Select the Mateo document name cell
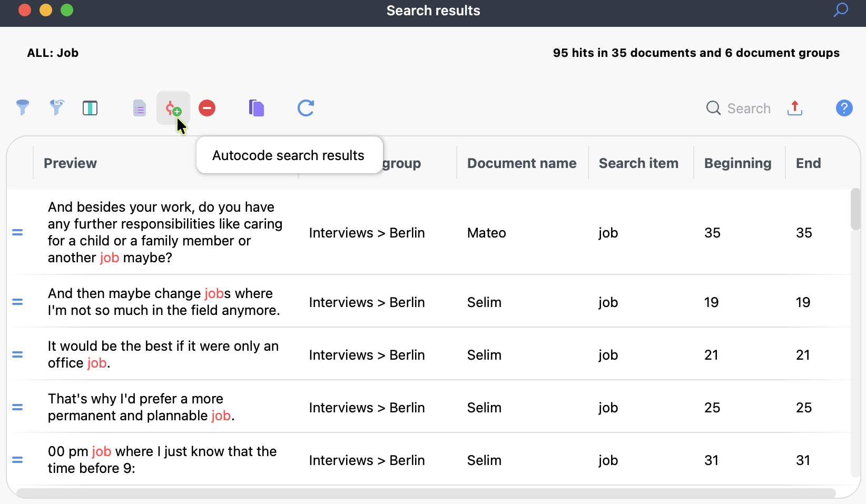The image size is (866, 504). 486,233
